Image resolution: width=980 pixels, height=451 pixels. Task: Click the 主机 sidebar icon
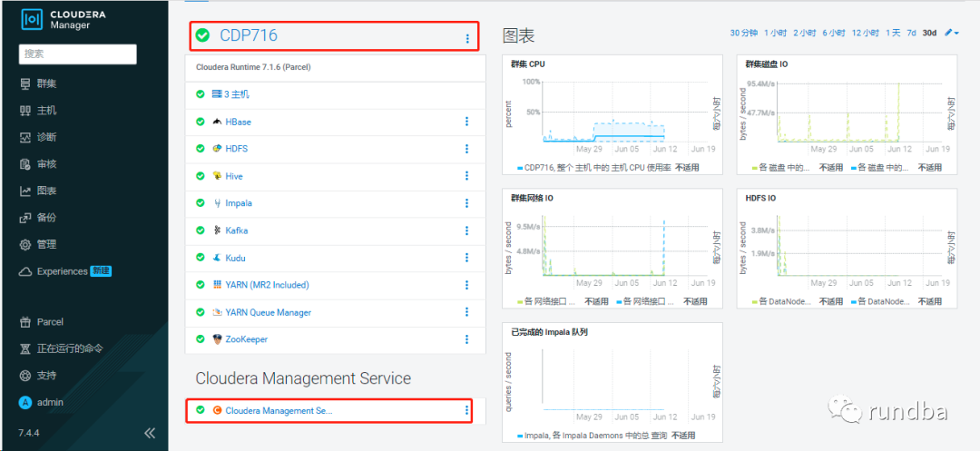point(25,111)
